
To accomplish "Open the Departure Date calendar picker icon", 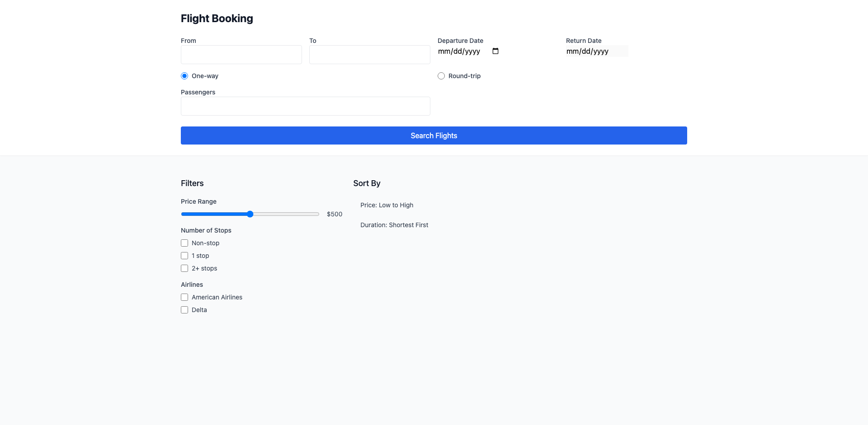I will point(495,51).
